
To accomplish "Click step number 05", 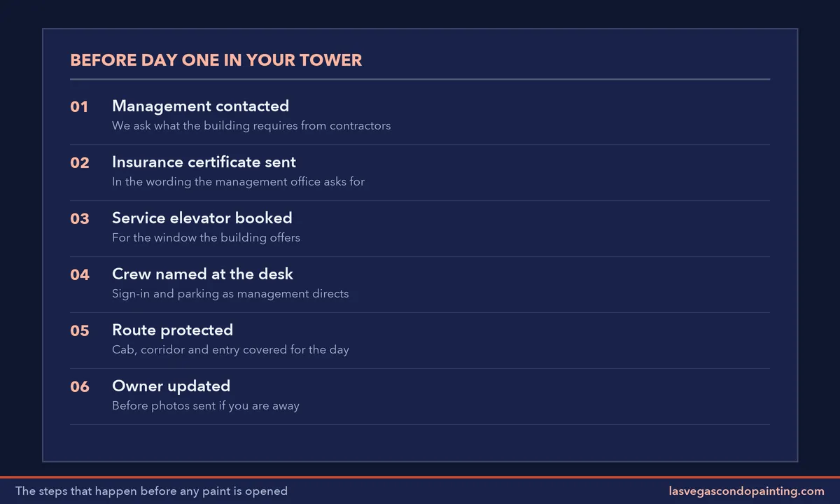I will point(80,331).
